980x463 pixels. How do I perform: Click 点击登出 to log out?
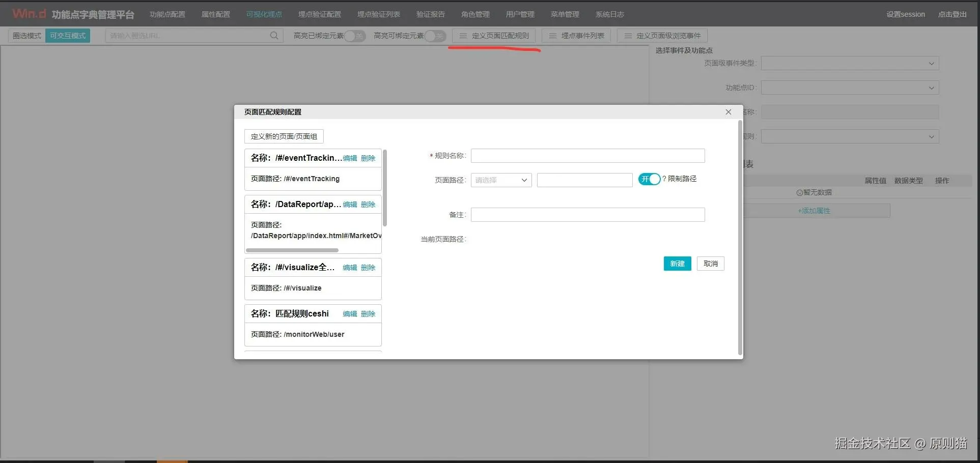pyautogui.click(x=953, y=14)
